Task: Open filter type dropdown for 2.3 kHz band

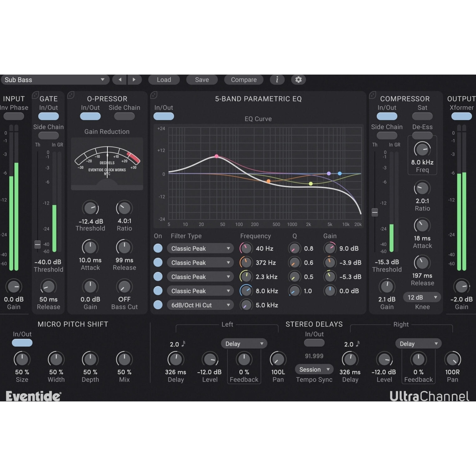Action: point(200,276)
